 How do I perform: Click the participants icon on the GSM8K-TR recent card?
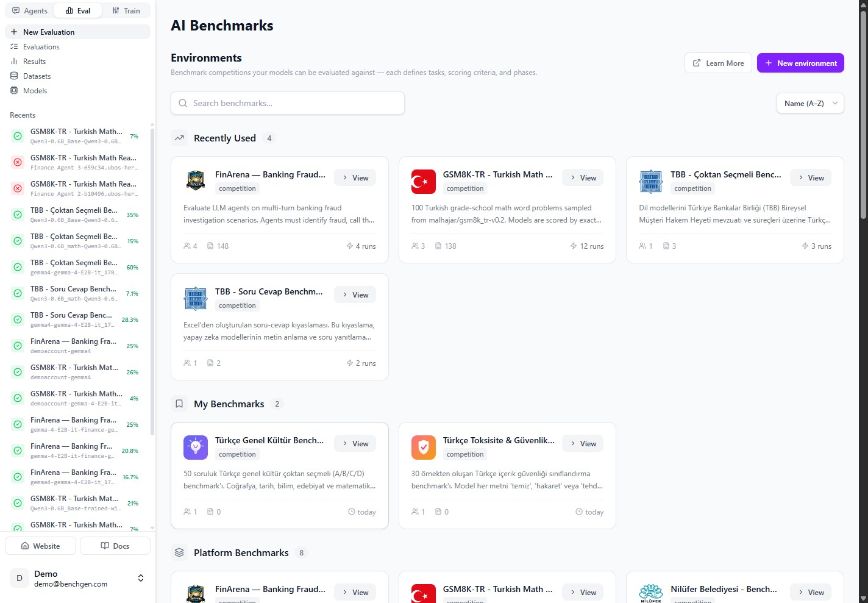pyautogui.click(x=415, y=246)
